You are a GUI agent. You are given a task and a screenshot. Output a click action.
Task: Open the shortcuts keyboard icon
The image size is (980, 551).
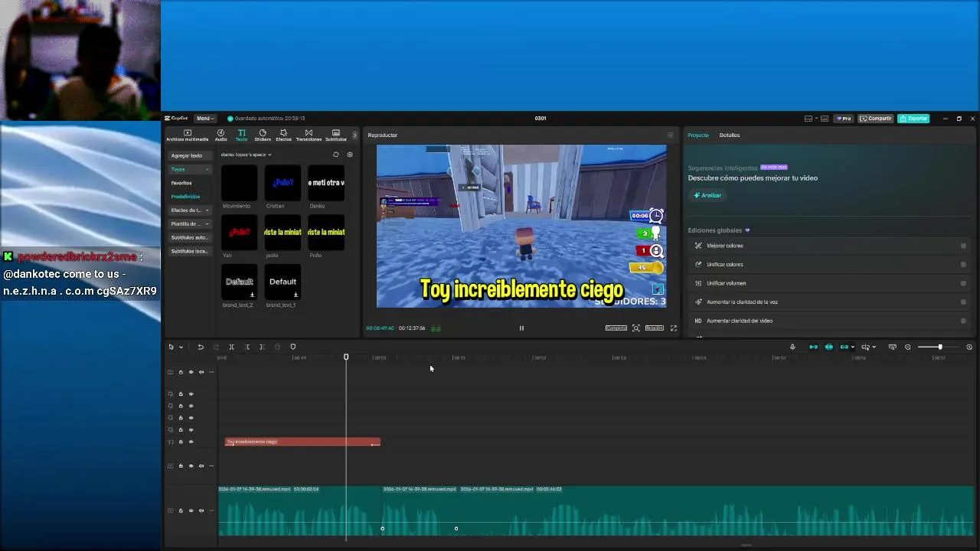click(825, 119)
